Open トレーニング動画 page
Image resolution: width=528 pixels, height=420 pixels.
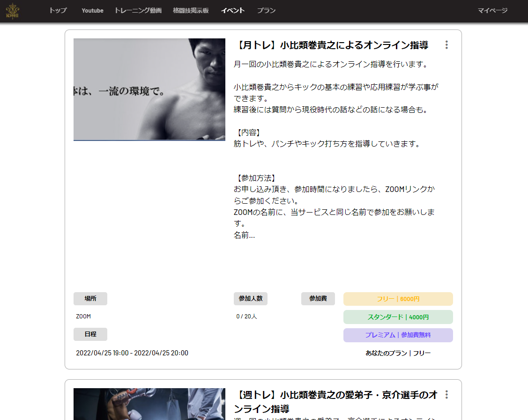click(x=138, y=11)
